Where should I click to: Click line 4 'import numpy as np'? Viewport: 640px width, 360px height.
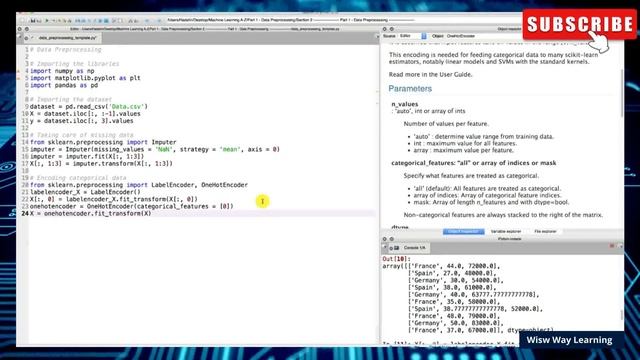click(x=62, y=71)
